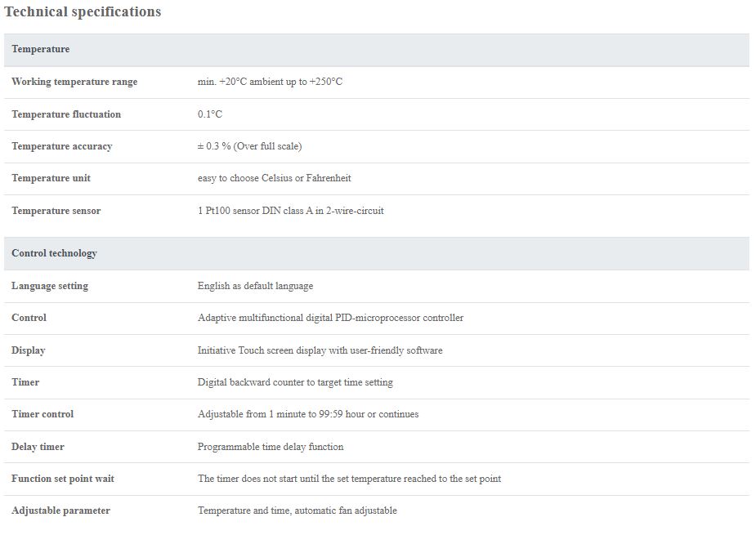This screenshot has width=756, height=535.
Task: Click the Technical specifications heading
Action: pos(83,11)
